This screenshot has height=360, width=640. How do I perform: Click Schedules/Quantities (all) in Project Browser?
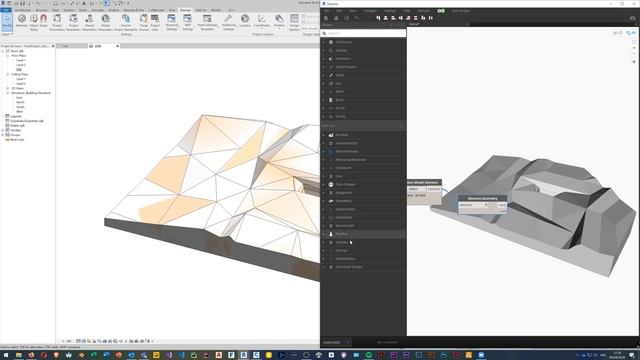(27, 121)
